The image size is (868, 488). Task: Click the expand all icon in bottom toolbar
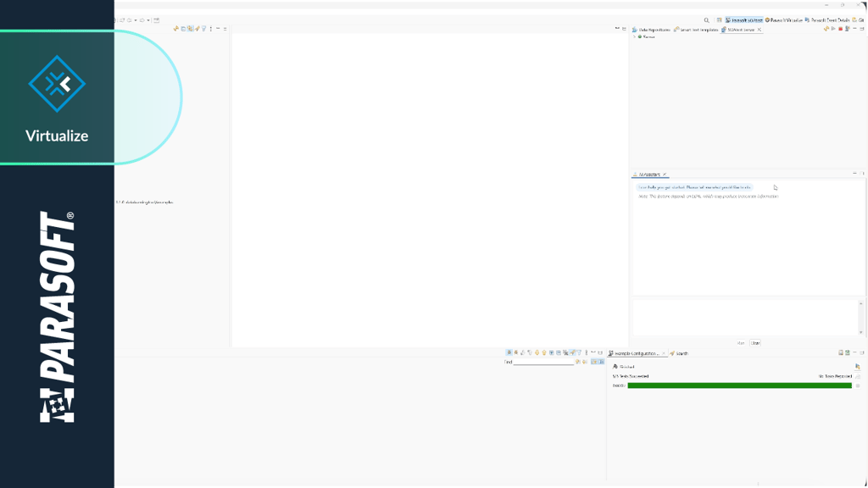[551, 352]
